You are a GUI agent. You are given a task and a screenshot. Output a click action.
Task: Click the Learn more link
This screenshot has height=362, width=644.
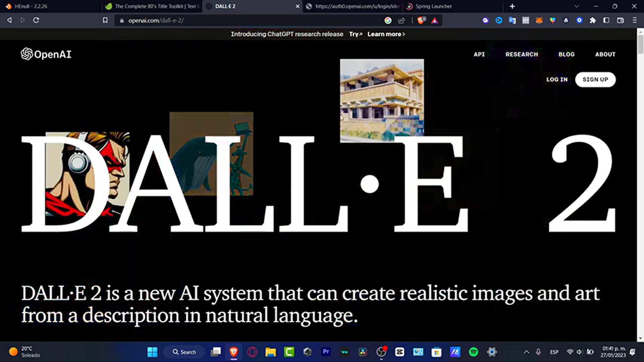(386, 34)
